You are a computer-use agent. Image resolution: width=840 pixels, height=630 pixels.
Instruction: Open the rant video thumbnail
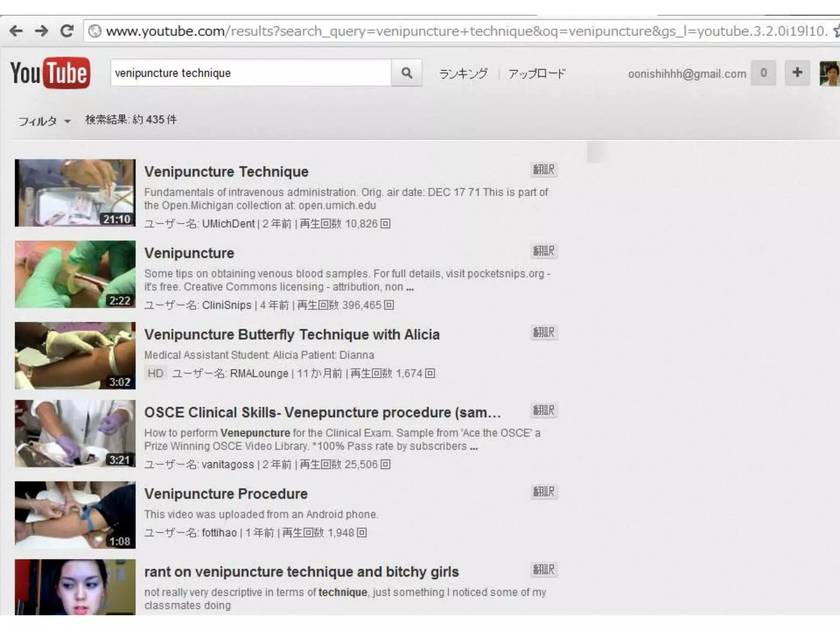75,587
